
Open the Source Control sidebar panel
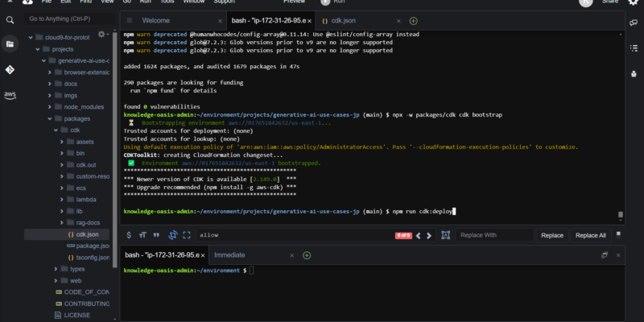click(x=10, y=70)
